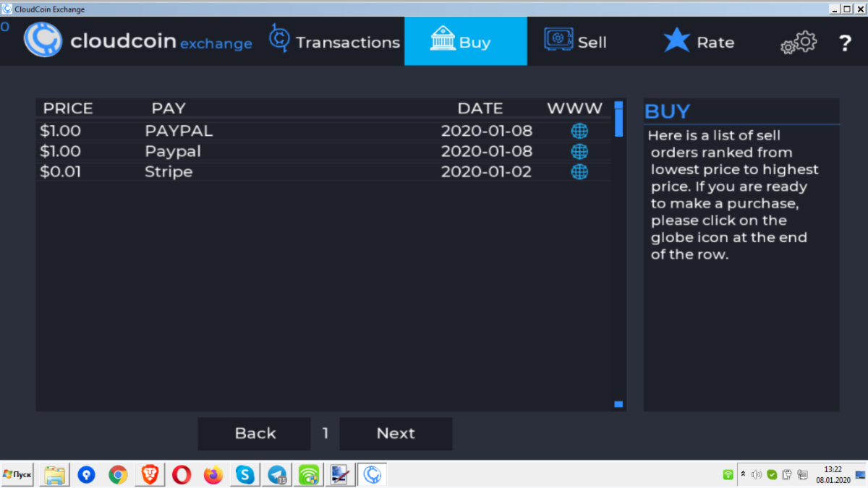Click the network tray icon
The image size is (868, 488).
coord(802,475)
